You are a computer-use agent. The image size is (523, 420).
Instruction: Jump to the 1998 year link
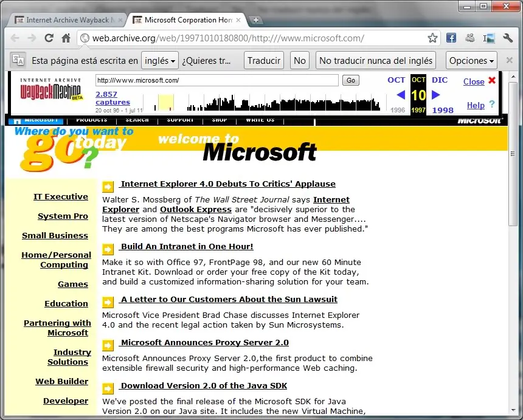pyautogui.click(x=443, y=110)
